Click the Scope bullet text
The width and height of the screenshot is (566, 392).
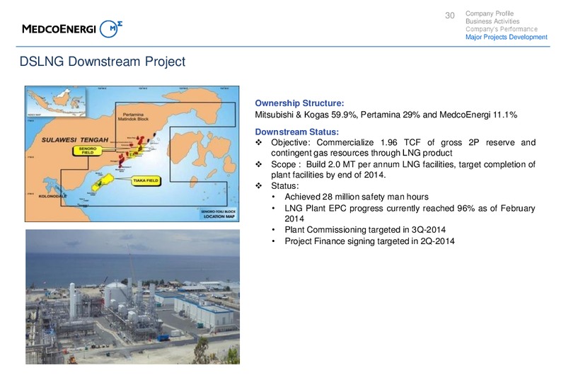point(403,170)
